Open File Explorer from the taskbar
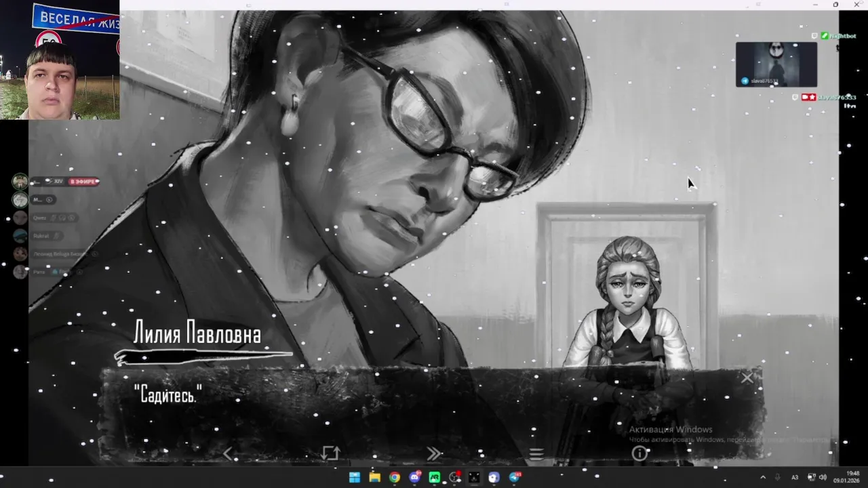Screen dimensions: 868x488 click(374, 477)
